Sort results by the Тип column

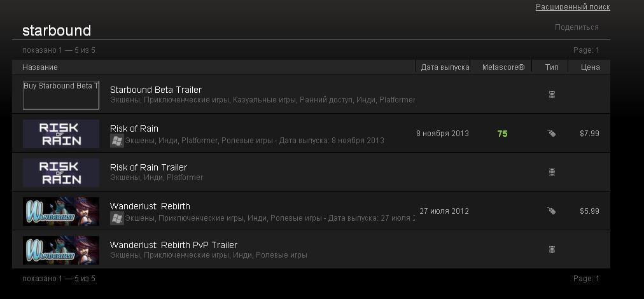(552, 67)
